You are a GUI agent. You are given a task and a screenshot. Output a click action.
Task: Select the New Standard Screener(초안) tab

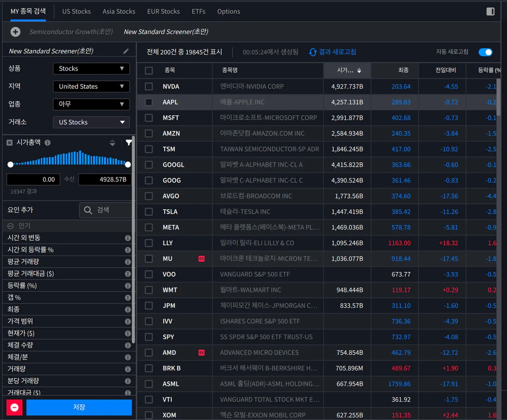(x=166, y=32)
